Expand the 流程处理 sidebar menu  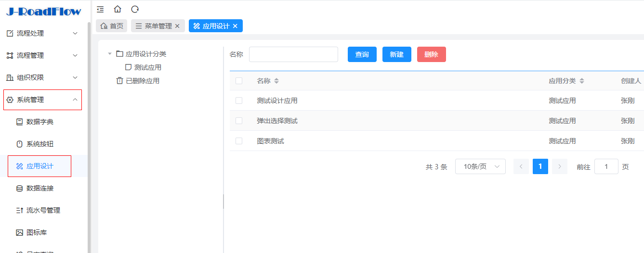coord(42,33)
